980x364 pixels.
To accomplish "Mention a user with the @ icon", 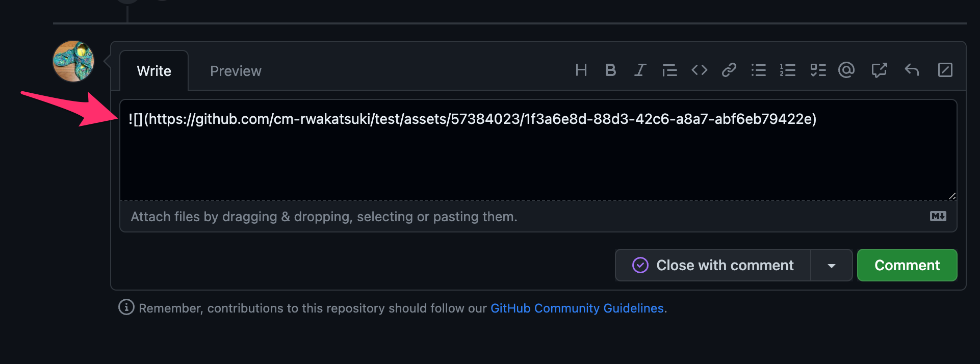I will click(x=846, y=70).
